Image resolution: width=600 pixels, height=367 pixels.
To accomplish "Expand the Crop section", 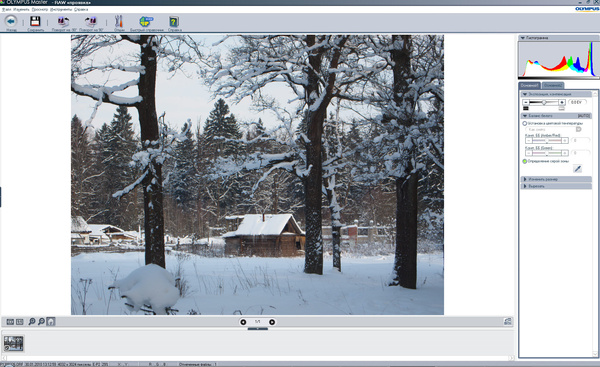I will (x=525, y=186).
